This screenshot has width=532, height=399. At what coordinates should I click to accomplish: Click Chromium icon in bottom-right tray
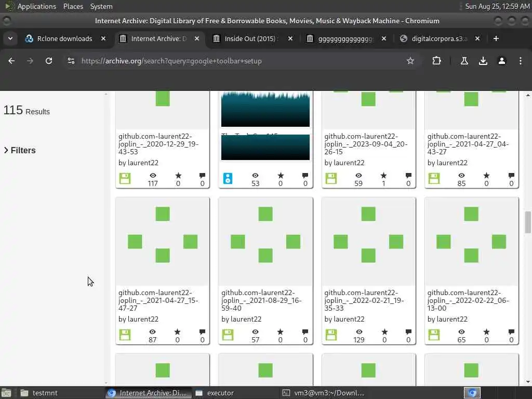pos(472,393)
